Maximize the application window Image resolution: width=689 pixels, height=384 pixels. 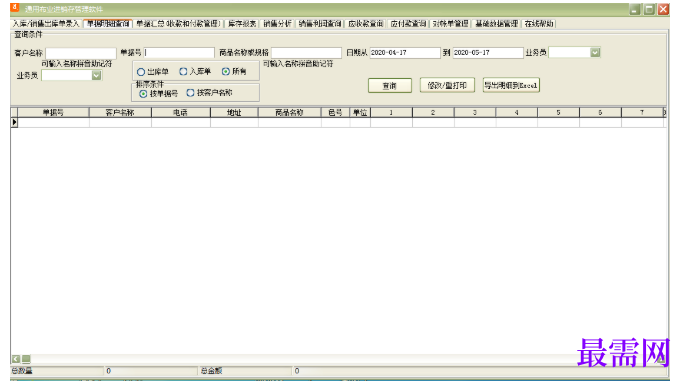[x=649, y=9]
